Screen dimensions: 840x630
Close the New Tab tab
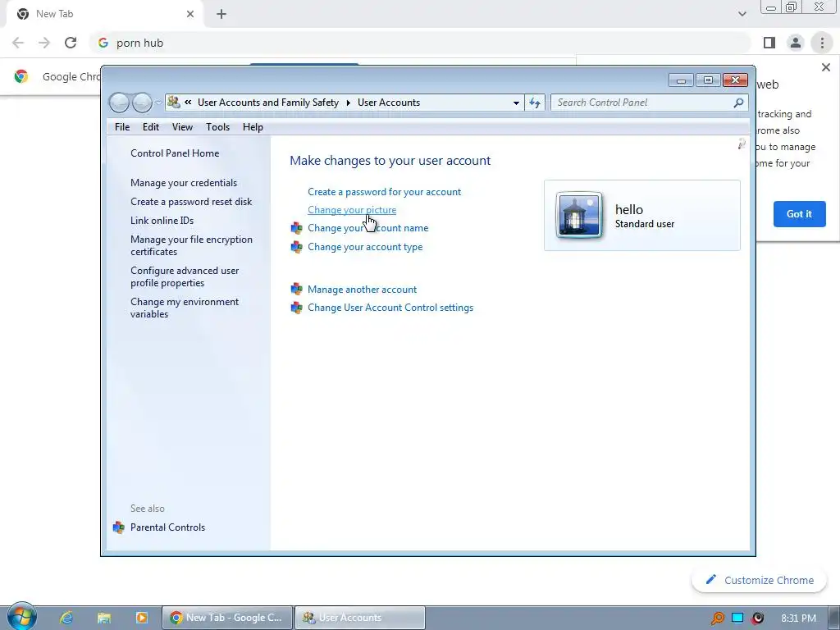(190, 14)
